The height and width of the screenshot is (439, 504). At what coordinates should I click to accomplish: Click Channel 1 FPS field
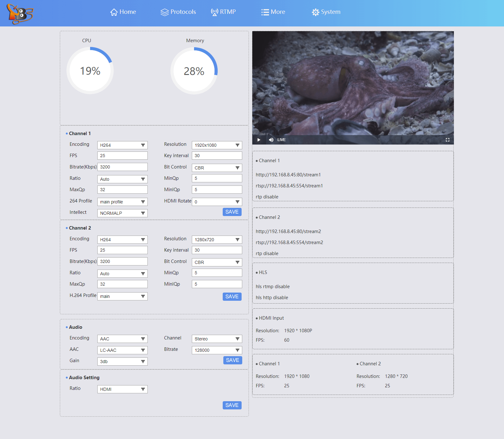click(123, 156)
